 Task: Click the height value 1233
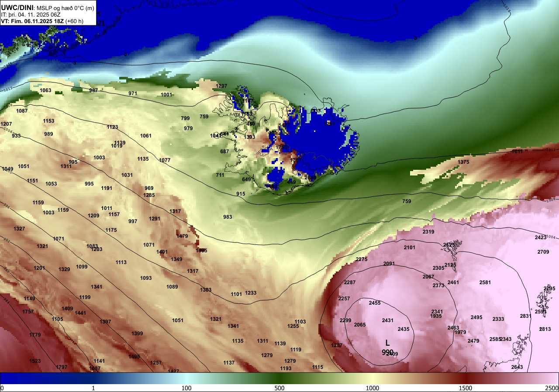[251, 293]
